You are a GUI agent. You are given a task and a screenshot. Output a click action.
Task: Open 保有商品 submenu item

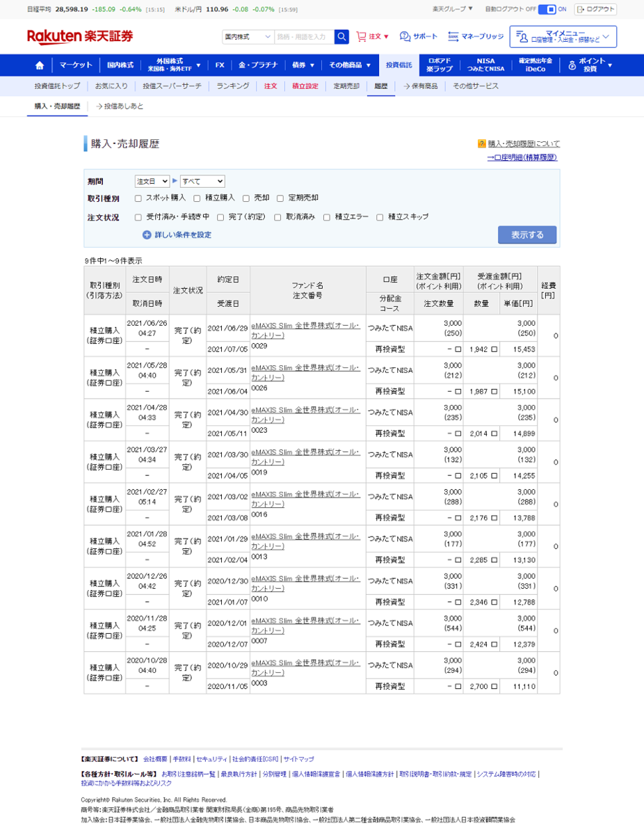(x=421, y=86)
